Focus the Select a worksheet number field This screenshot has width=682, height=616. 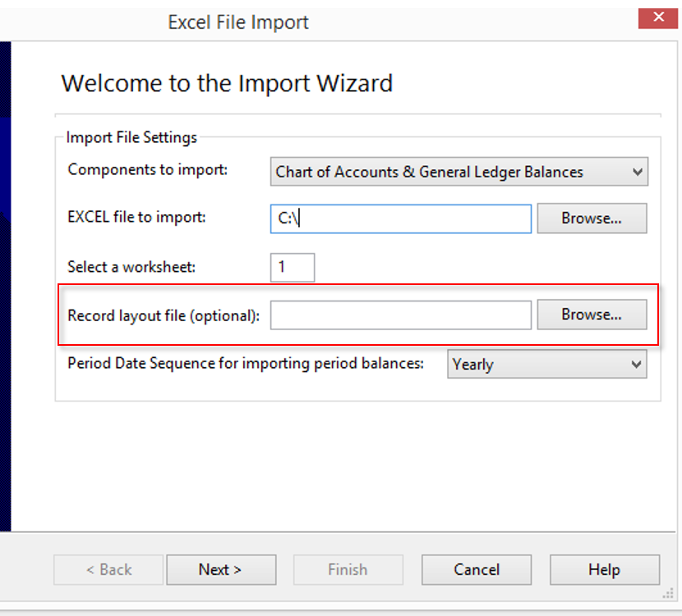tap(292, 267)
